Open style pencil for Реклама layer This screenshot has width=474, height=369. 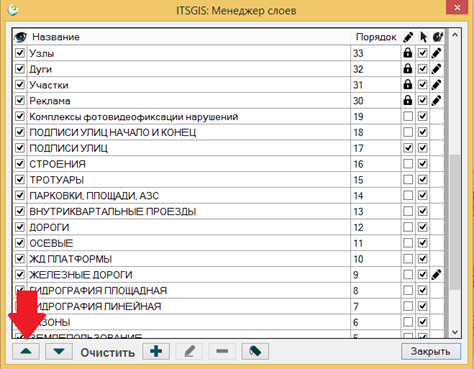click(x=436, y=101)
